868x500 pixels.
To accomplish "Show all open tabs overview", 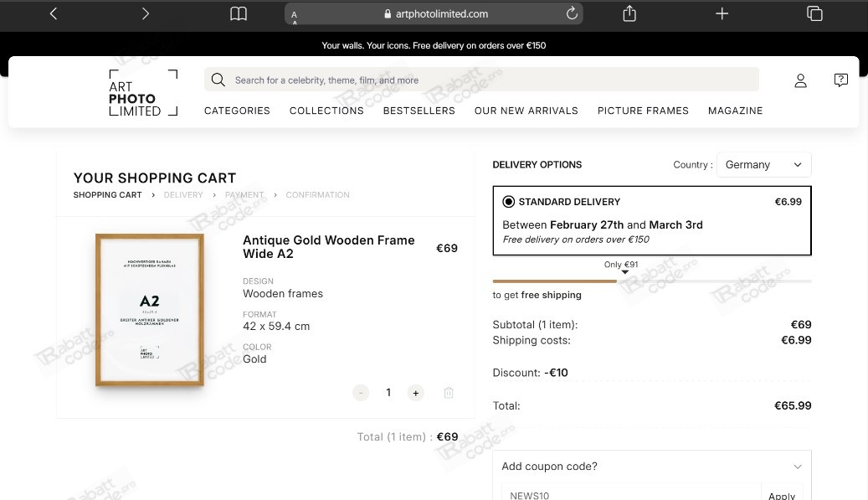I will point(814,13).
